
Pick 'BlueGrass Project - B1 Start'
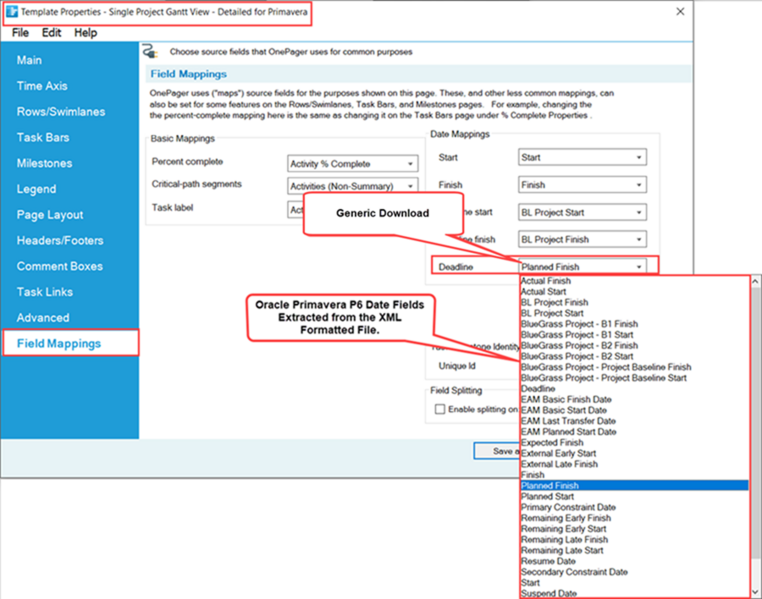click(634, 335)
